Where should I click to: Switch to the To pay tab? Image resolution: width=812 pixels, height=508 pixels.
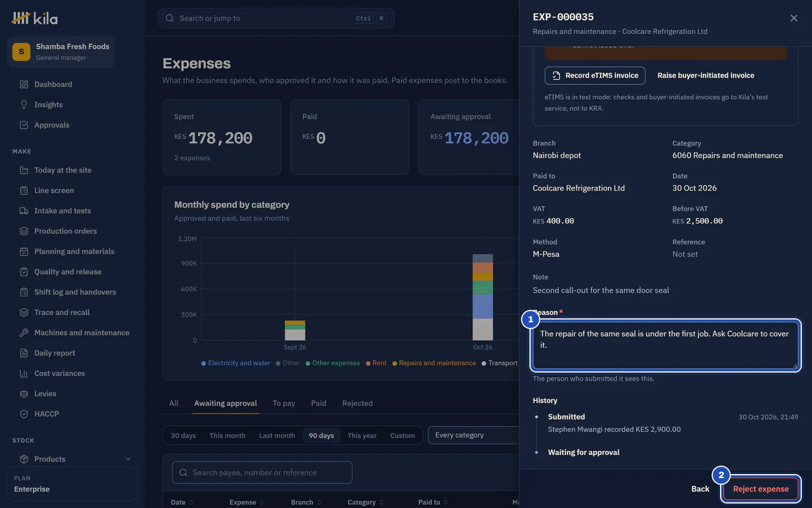(284, 404)
